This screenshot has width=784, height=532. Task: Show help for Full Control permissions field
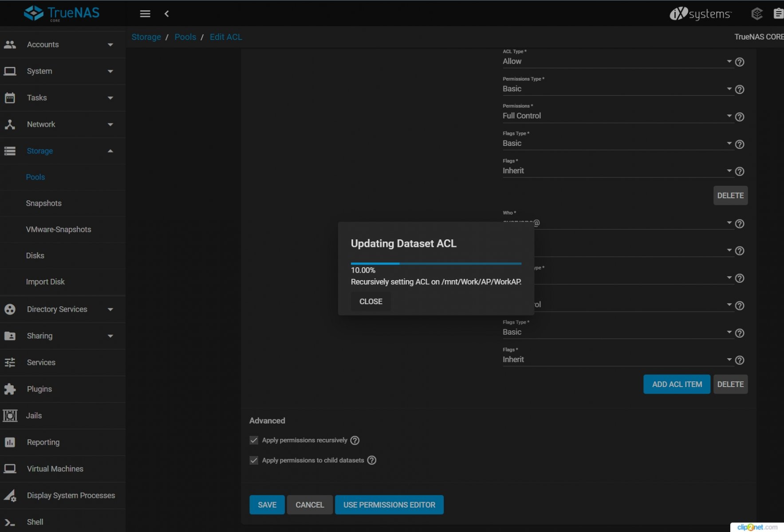740,117
